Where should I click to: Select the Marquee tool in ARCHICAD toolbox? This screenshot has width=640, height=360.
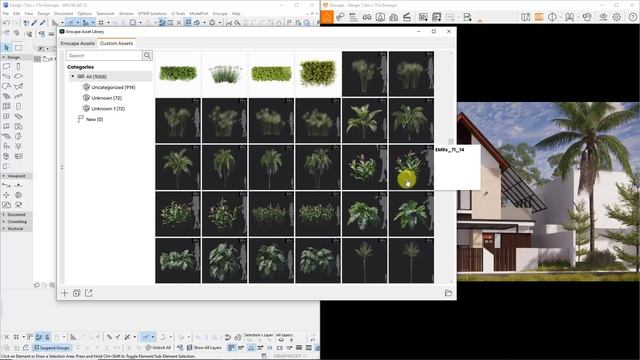point(19,48)
